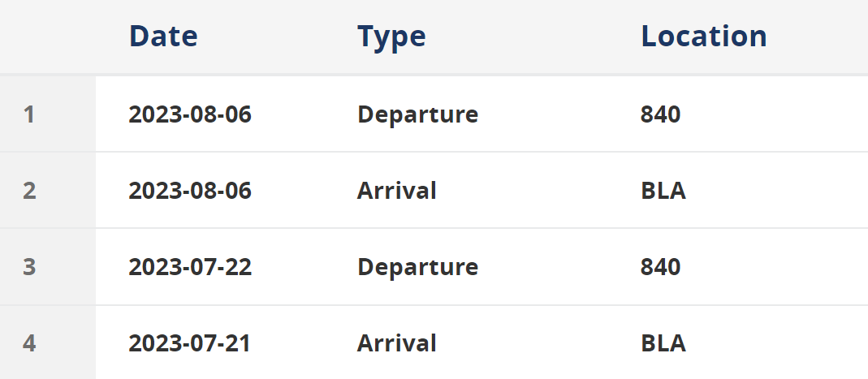Click the 2023-07-22 date cell
The width and height of the screenshot is (868, 379).
coord(190,267)
